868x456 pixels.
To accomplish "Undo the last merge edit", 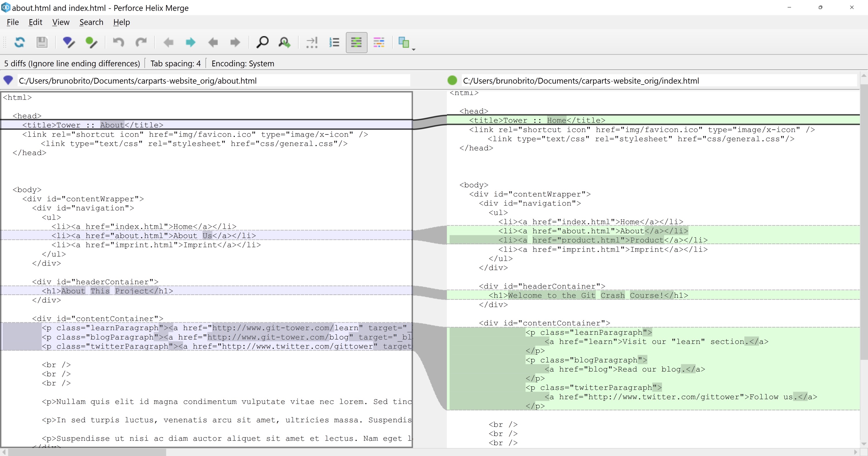I will (118, 42).
